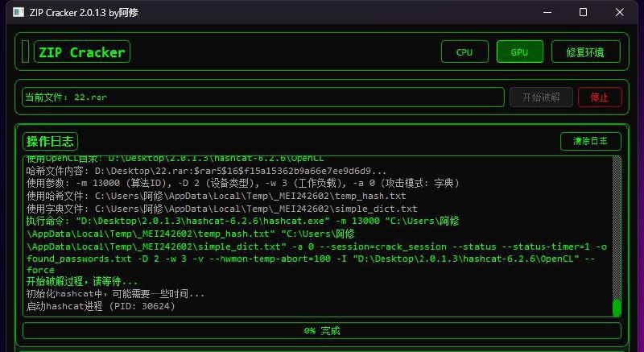This screenshot has height=352, width=644.
Task: Click the greyed-out 开始破解 button
Action: 541,97
